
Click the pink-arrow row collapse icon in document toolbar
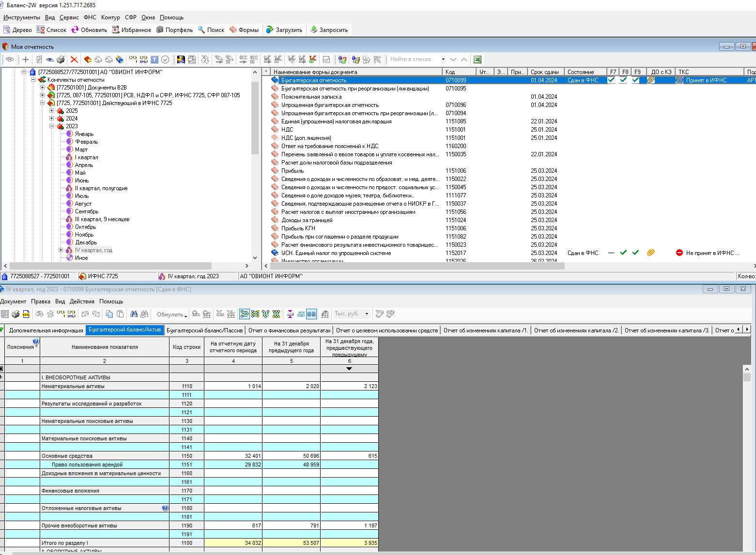tap(290, 314)
